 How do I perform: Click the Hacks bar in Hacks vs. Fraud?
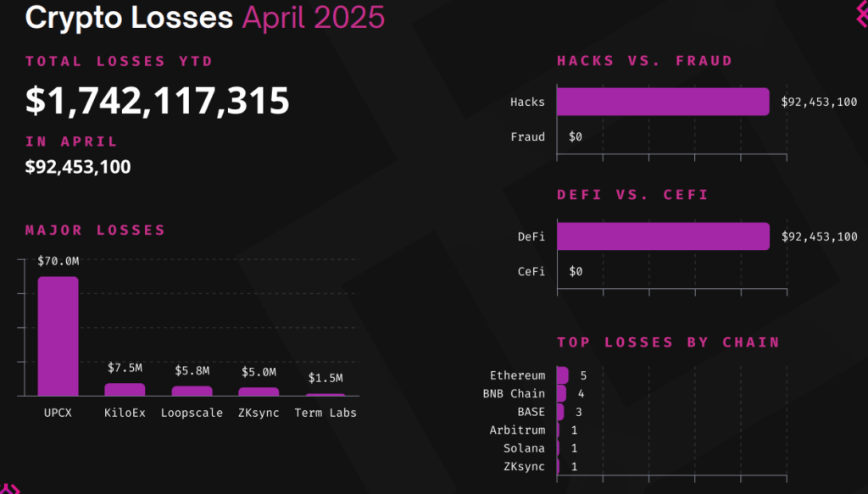point(662,102)
